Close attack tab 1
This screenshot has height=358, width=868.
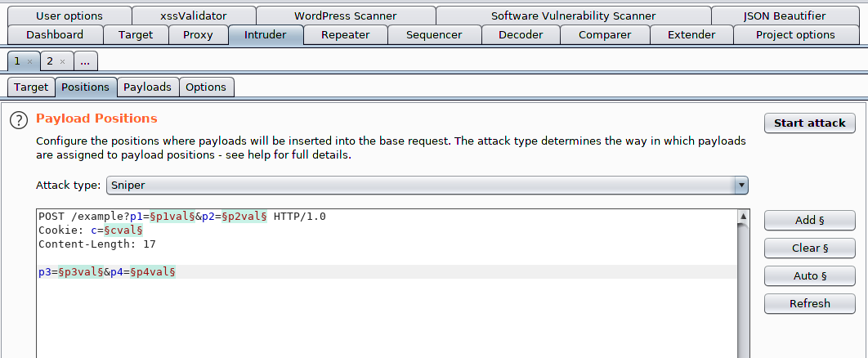click(x=29, y=61)
